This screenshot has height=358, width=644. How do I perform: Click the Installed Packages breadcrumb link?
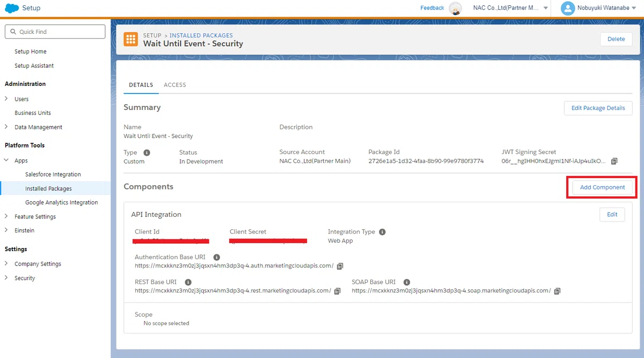[x=201, y=35]
